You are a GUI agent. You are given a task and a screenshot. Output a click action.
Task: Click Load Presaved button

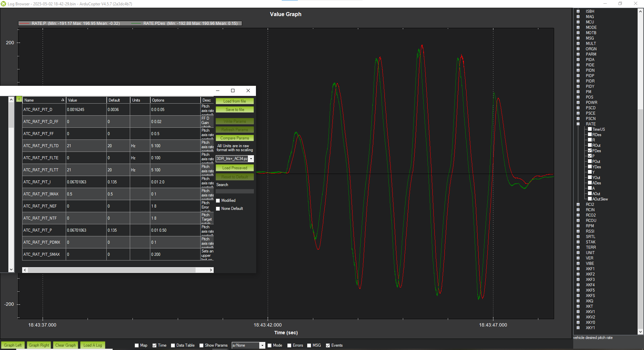point(235,168)
